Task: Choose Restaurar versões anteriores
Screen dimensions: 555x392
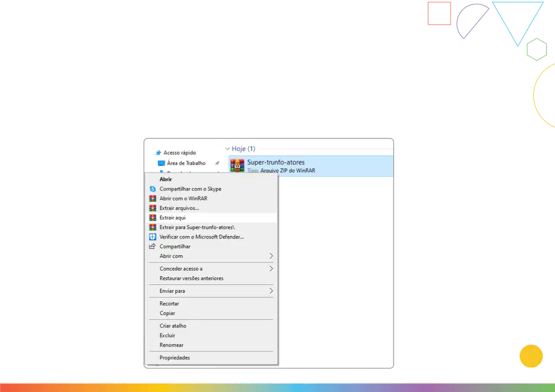Action: coord(212,278)
